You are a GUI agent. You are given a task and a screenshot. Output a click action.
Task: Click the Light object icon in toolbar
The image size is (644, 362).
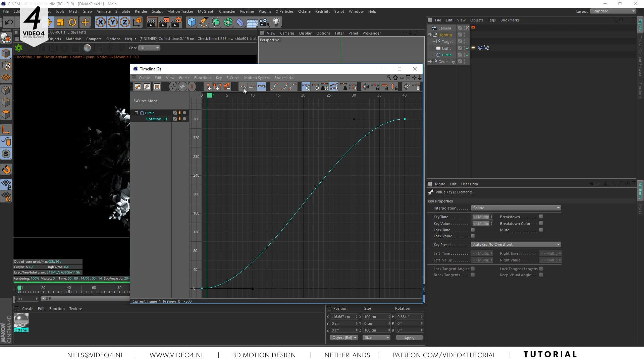point(276,22)
